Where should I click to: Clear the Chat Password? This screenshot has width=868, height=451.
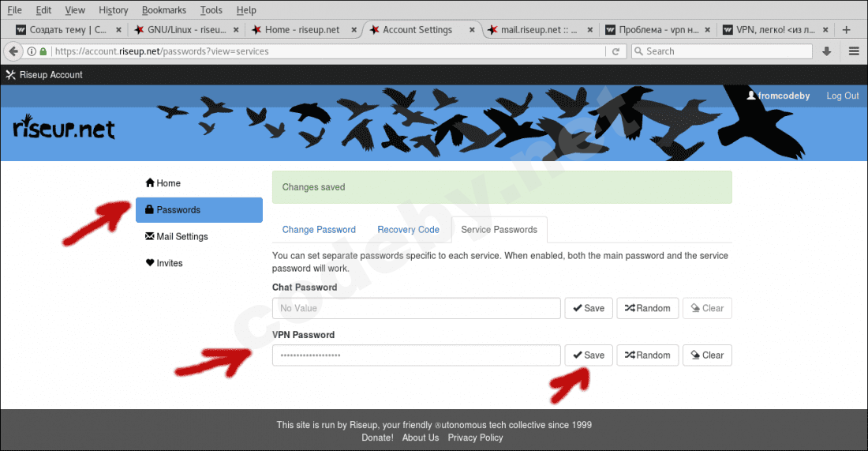708,308
